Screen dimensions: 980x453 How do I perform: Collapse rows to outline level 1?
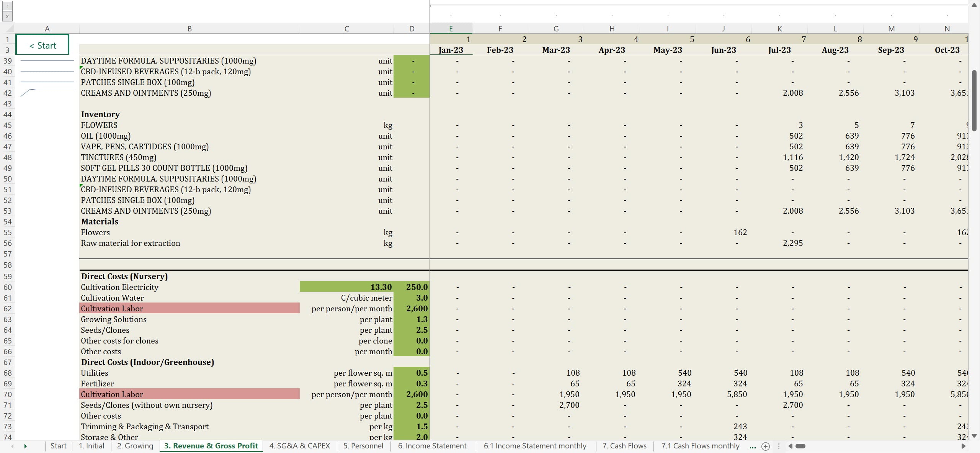7,6
